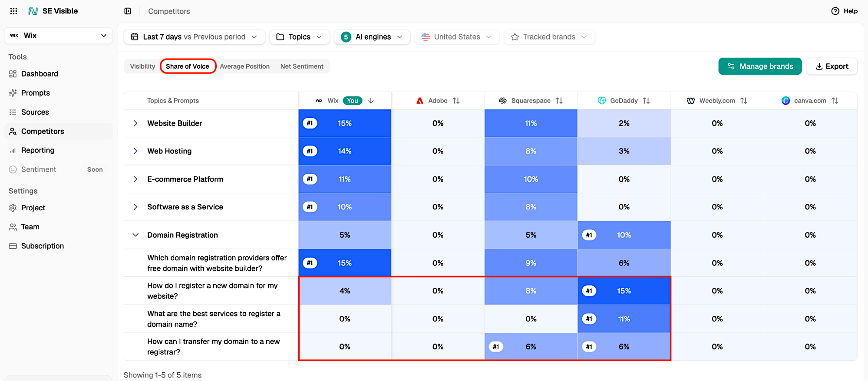Open the United States country dropdown
This screenshot has height=381, width=868.
[x=457, y=37]
